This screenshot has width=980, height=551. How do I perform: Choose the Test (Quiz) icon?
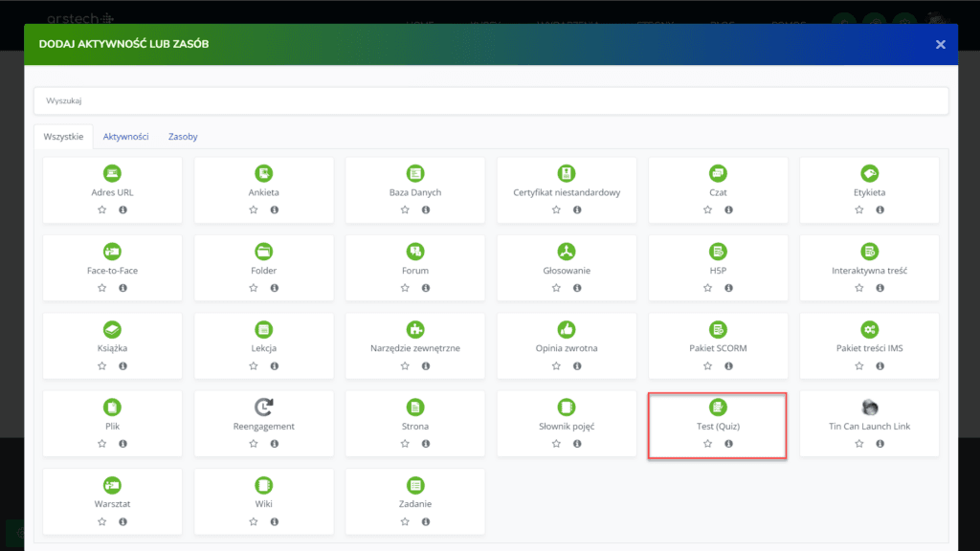pyautogui.click(x=718, y=408)
